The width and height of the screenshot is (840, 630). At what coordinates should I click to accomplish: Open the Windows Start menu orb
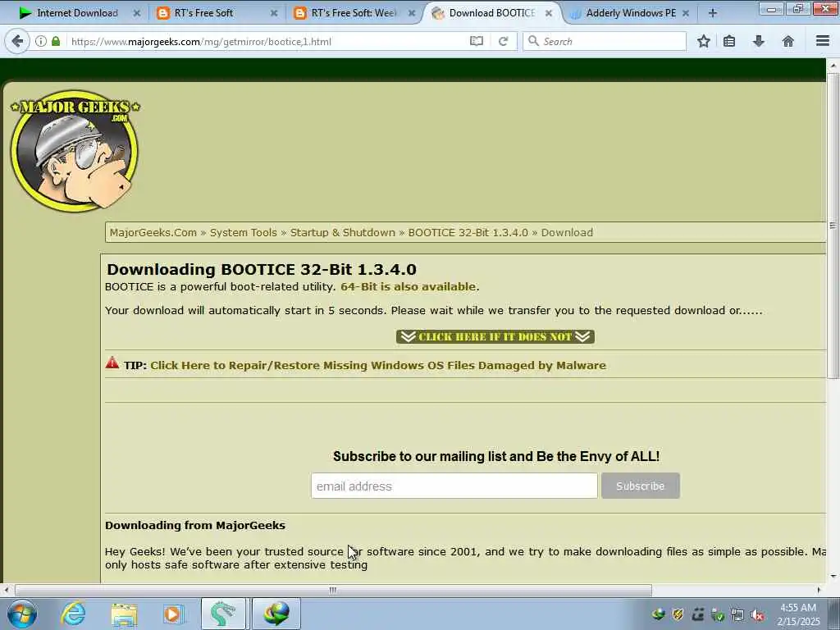(x=22, y=614)
